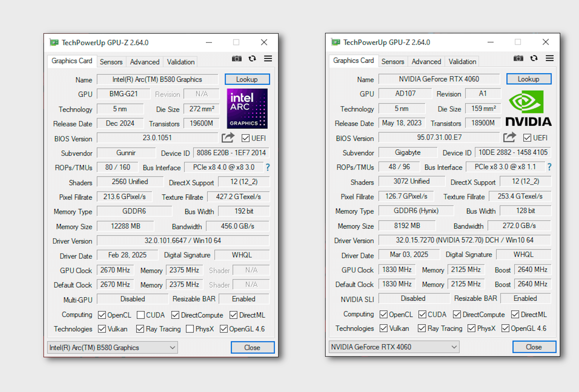The height and width of the screenshot is (392, 579).
Task: Click the bus interface question mark in Intel Arc window
Action: 267,167
